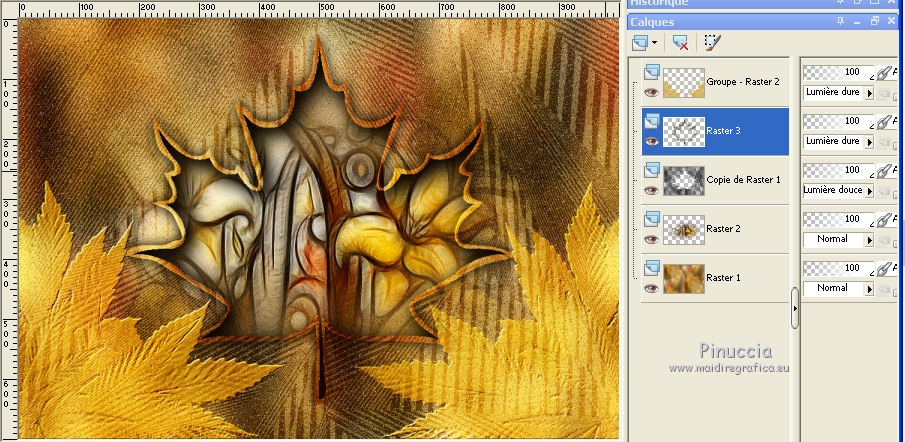
Task: Hide the Copie de Raster 1 layer
Action: point(652,190)
